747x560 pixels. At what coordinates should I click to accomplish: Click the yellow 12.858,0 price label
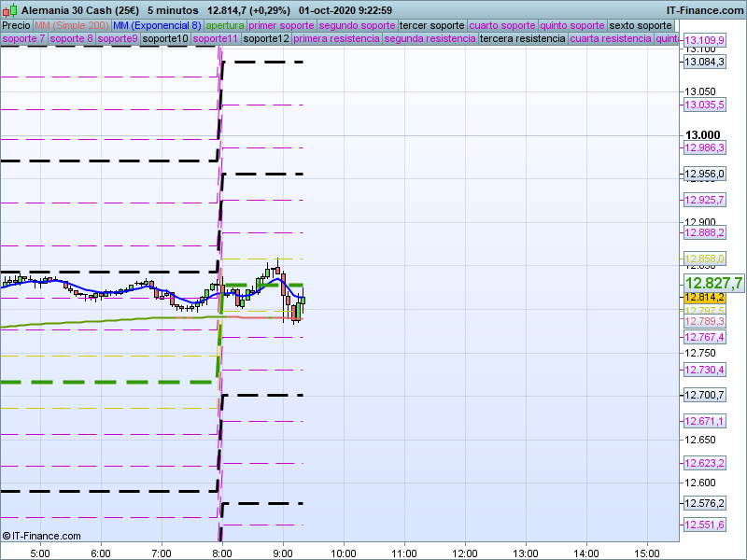[x=705, y=259]
